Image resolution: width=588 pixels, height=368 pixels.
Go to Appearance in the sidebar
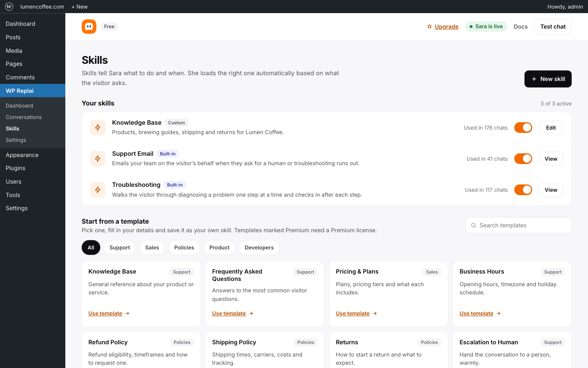coord(33,155)
